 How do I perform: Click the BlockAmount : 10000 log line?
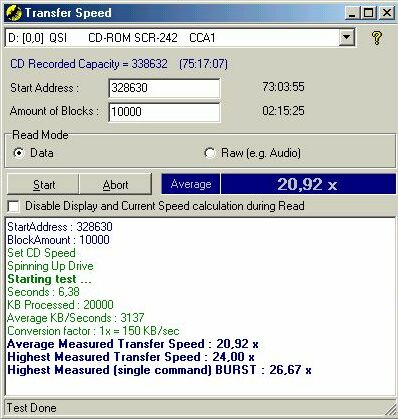click(58, 240)
